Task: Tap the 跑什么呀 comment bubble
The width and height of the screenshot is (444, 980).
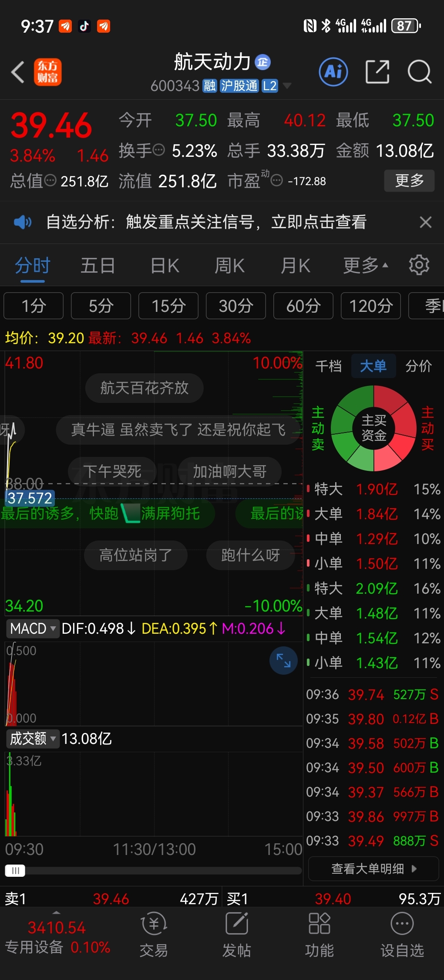Action: click(x=251, y=555)
